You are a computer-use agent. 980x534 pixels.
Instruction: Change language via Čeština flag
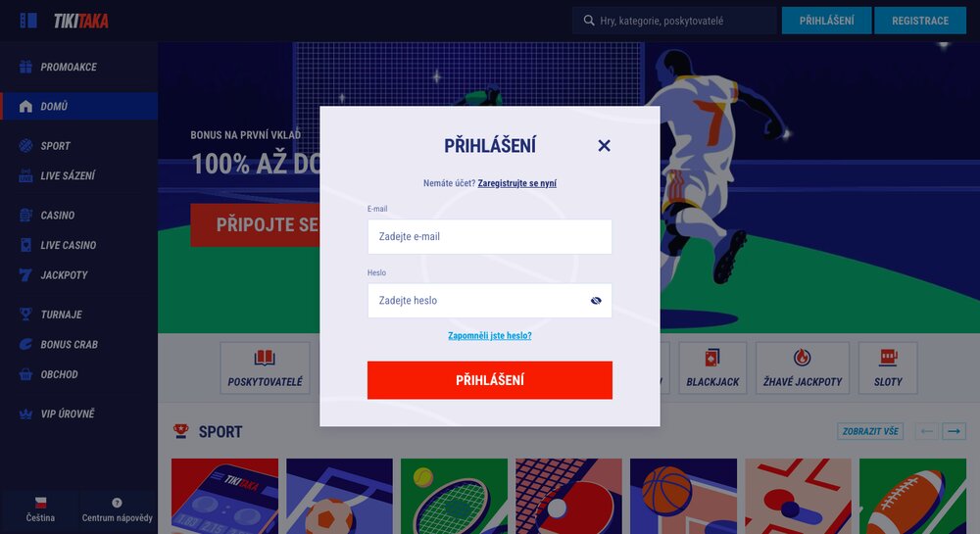(x=40, y=510)
